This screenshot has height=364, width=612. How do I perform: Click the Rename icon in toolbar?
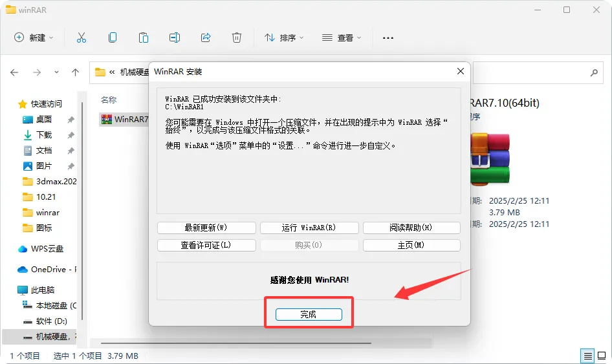[x=175, y=38]
